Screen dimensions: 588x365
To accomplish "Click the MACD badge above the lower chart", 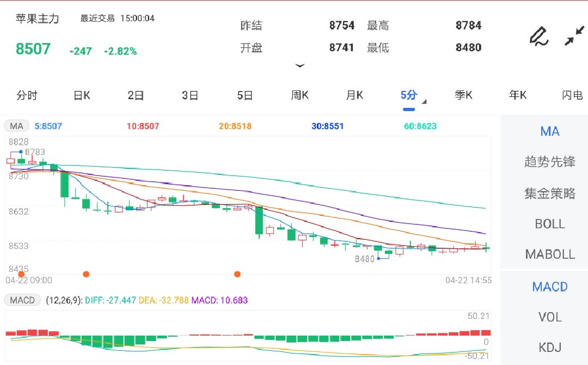I will (x=22, y=300).
